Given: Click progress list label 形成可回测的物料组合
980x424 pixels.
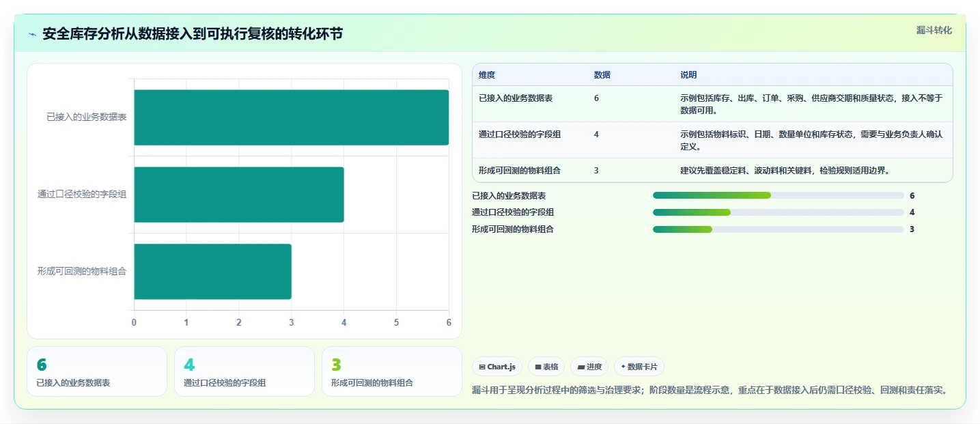Looking at the screenshot, I should (x=513, y=229).
